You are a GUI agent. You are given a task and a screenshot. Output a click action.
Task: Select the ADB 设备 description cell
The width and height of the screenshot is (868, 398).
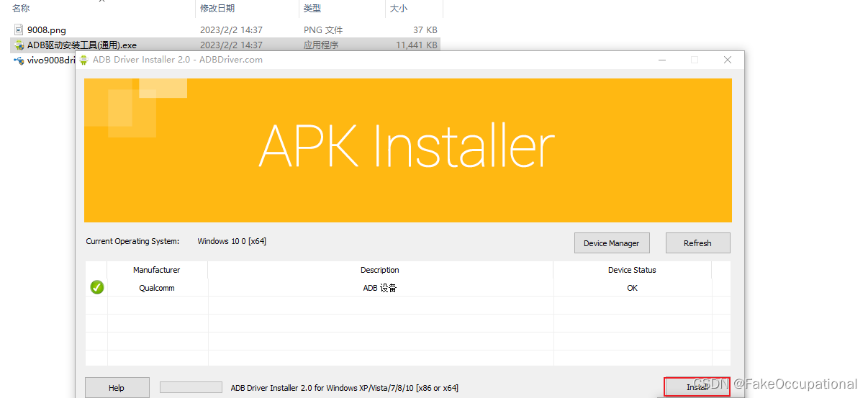click(380, 288)
